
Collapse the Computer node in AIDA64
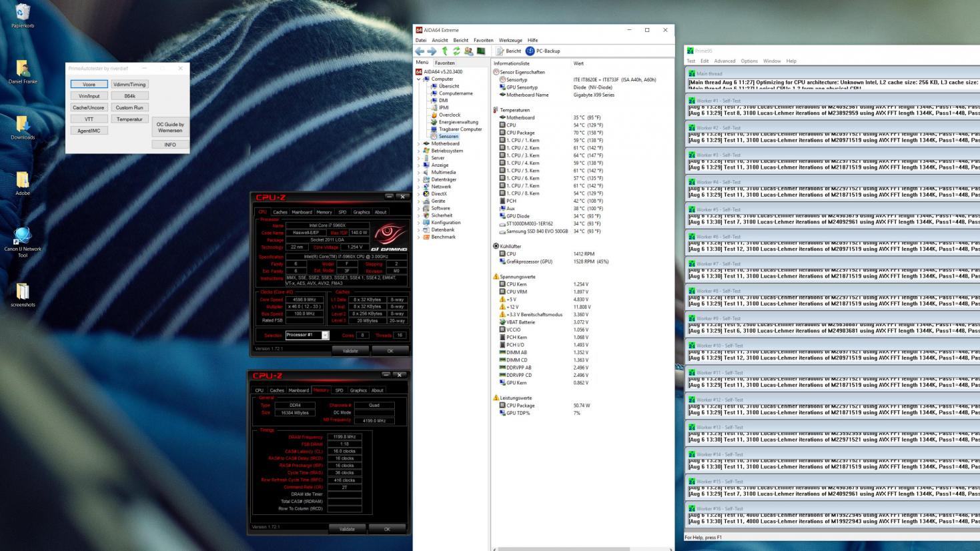pyautogui.click(x=419, y=79)
